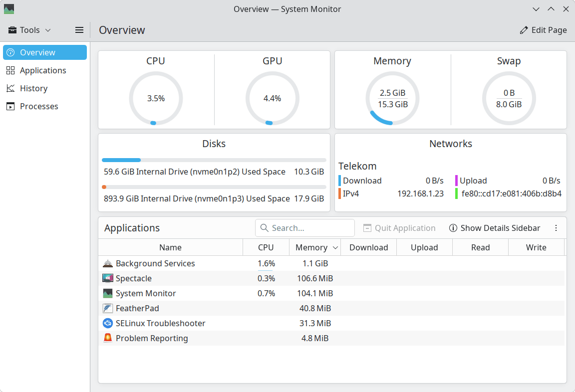Sort applications by CPU column
Screen dimensions: 575x392
tap(266, 247)
